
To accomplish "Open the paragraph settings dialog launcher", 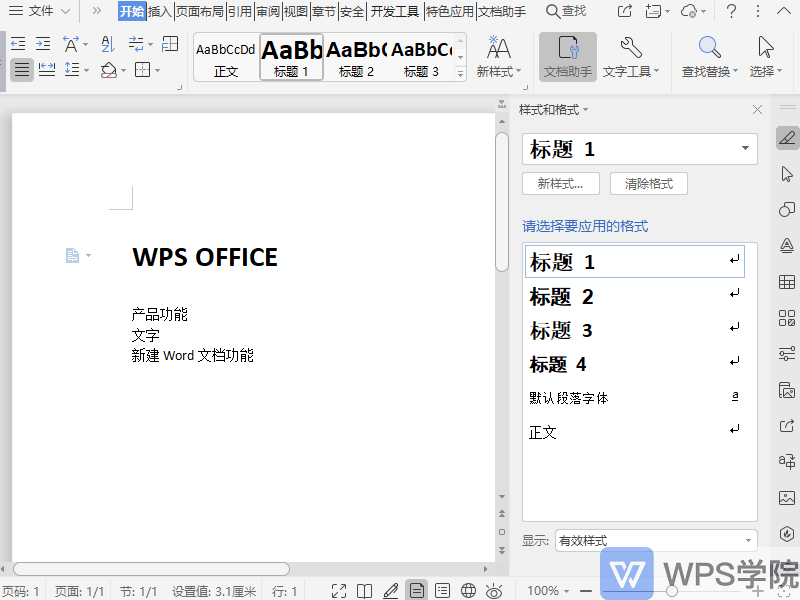I will (x=180, y=88).
